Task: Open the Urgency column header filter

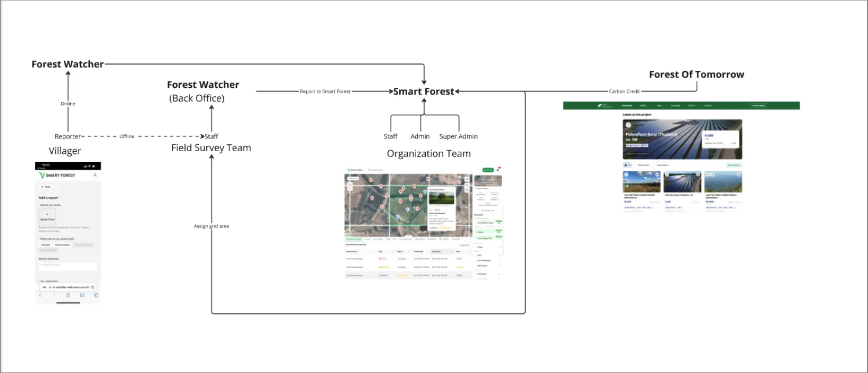Action: (x=410, y=252)
